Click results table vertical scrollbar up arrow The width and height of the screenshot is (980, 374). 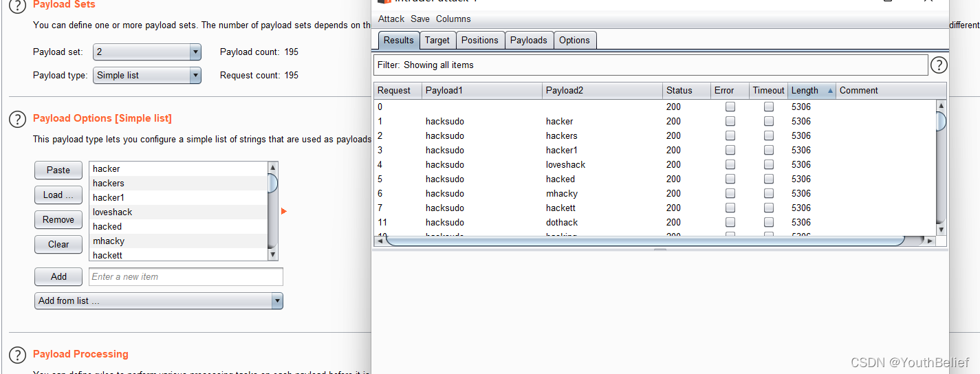click(x=941, y=105)
